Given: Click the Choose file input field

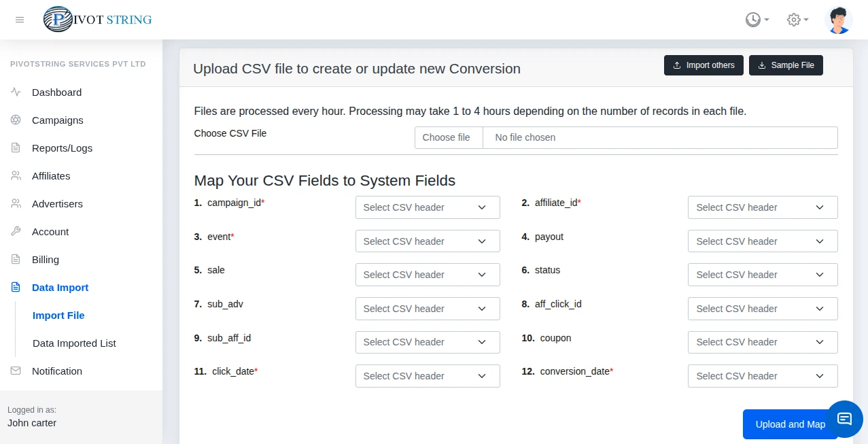Looking at the screenshot, I should tap(448, 137).
